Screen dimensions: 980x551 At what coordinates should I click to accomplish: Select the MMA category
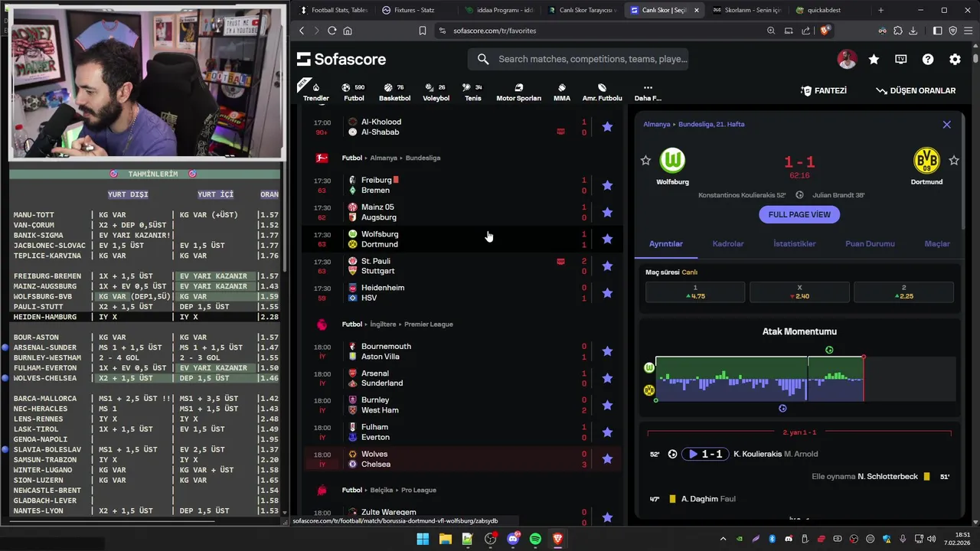point(561,93)
